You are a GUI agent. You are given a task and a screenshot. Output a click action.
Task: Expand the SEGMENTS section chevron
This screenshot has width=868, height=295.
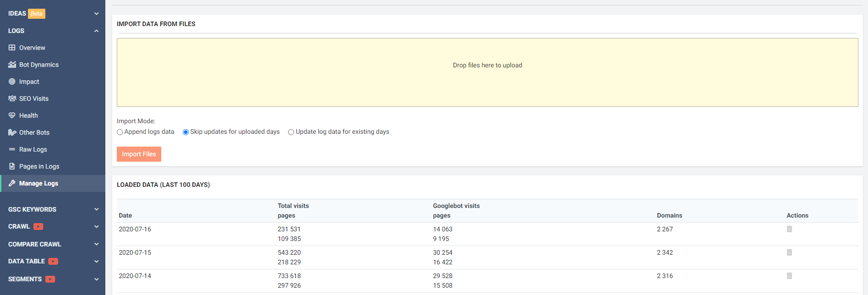(x=96, y=279)
